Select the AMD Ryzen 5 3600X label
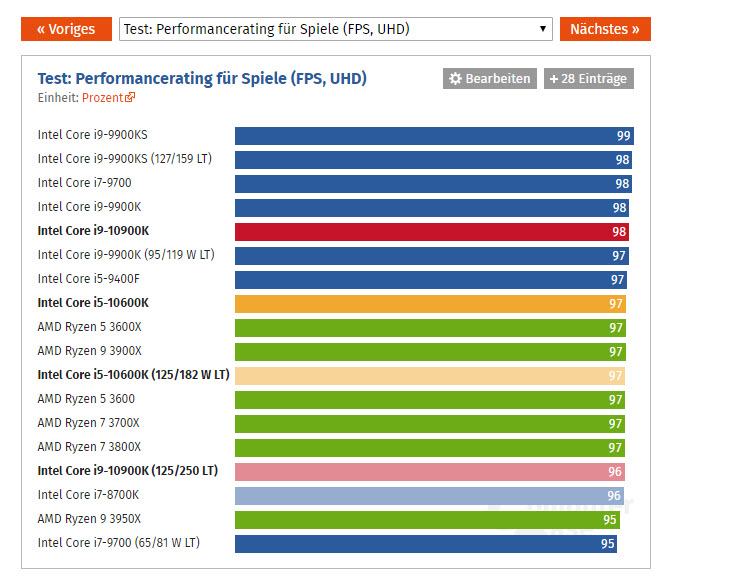The image size is (753, 578). (x=90, y=327)
